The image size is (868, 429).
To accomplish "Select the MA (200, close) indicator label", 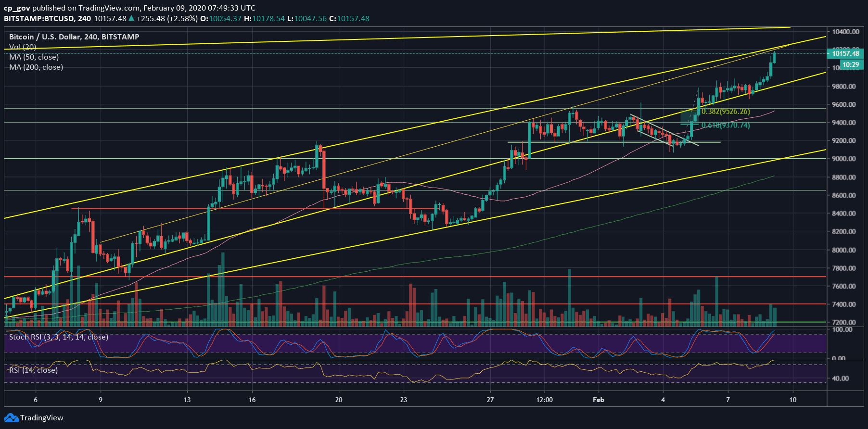I will click(x=36, y=67).
